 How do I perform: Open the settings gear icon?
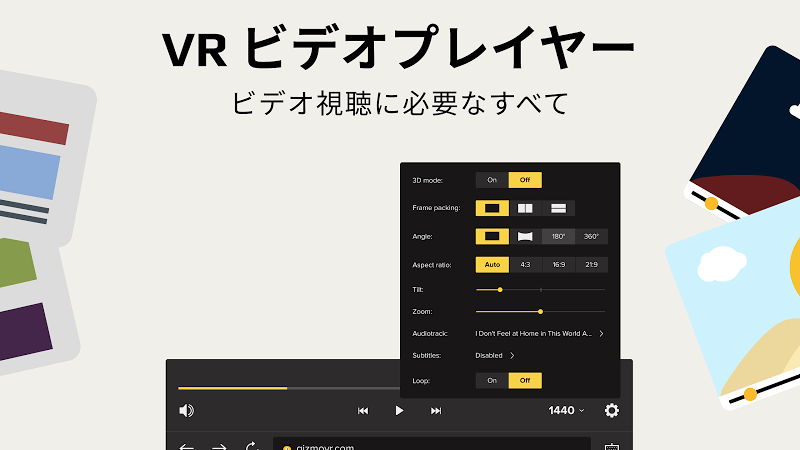click(612, 410)
